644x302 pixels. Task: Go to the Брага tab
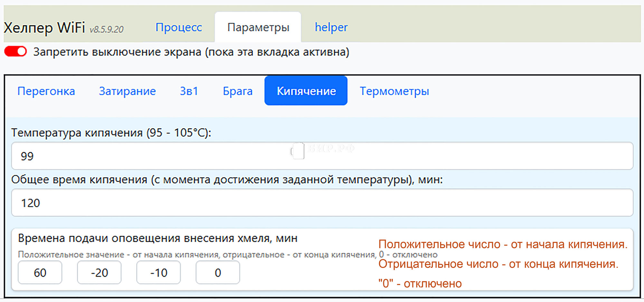pyautogui.click(x=238, y=91)
